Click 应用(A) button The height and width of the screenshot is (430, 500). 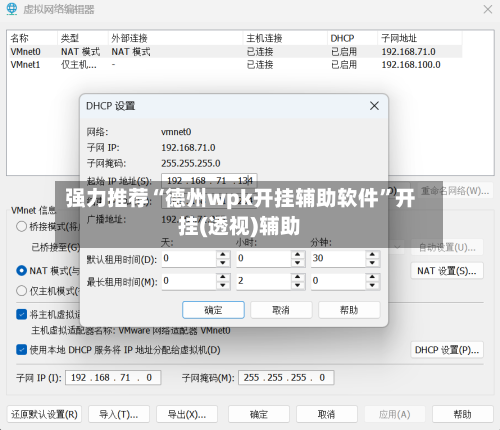[x=395, y=414]
